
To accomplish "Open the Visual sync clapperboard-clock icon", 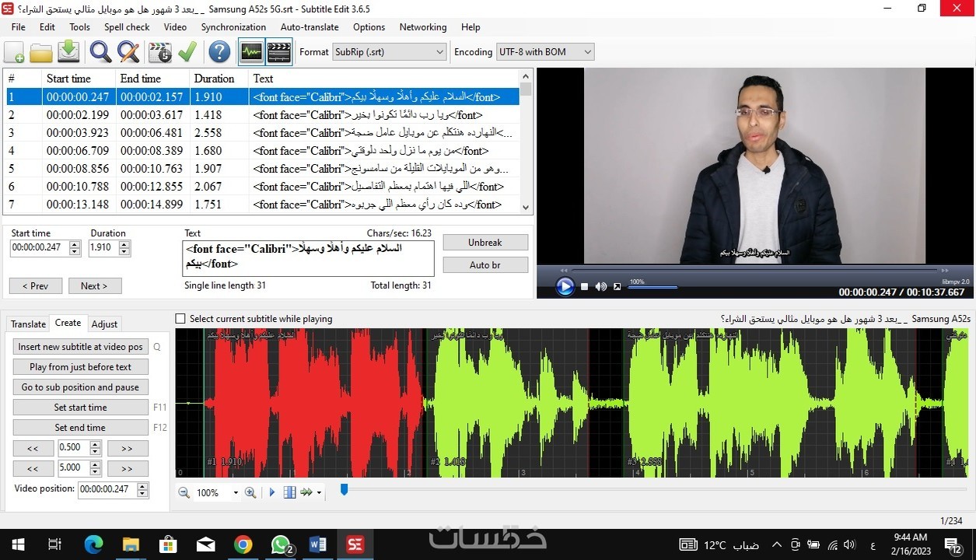I will (159, 52).
